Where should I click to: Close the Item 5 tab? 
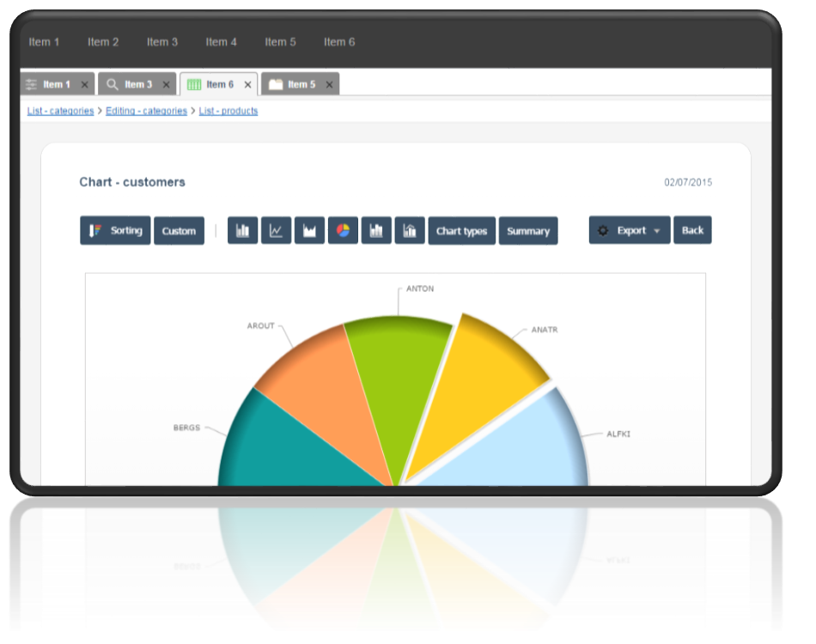(330, 85)
